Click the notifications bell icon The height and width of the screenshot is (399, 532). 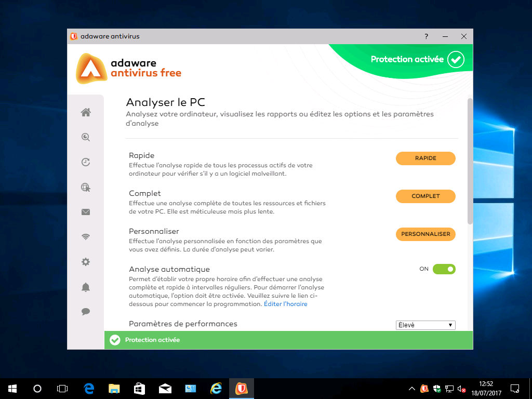pyautogui.click(x=86, y=286)
